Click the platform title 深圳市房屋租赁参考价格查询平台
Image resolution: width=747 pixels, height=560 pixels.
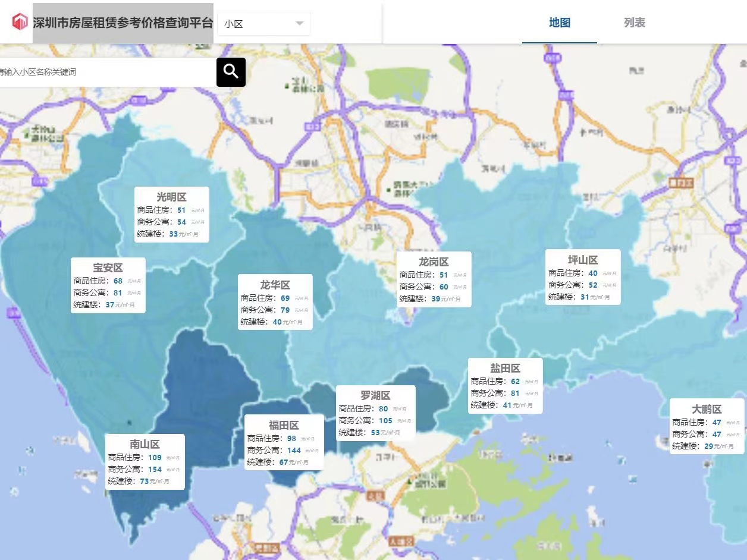coord(123,23)
